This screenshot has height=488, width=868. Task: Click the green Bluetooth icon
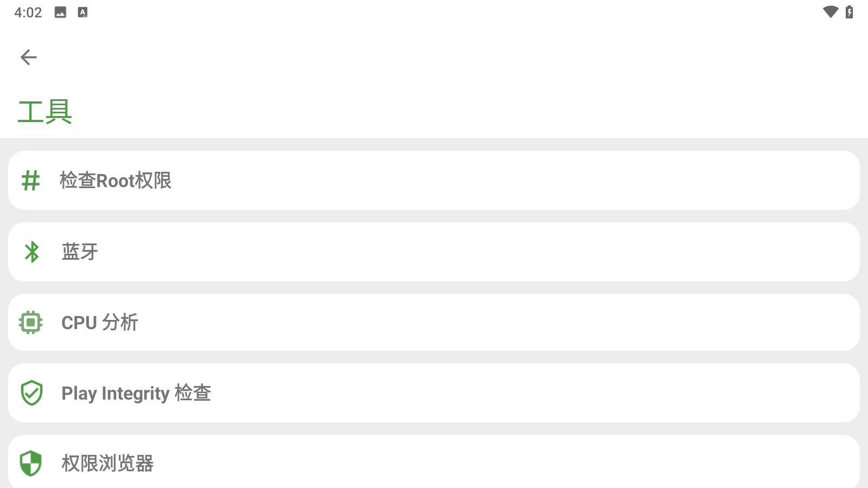(x=32, y=252)
